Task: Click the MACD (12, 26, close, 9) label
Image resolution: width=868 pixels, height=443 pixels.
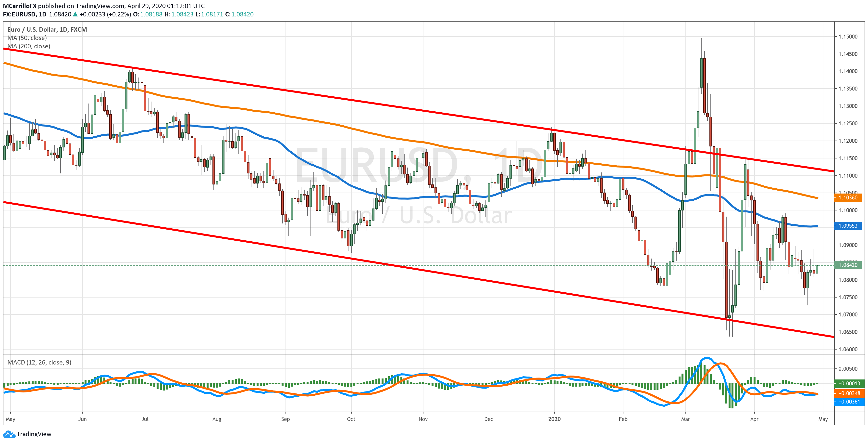Action: pos(39,362)
